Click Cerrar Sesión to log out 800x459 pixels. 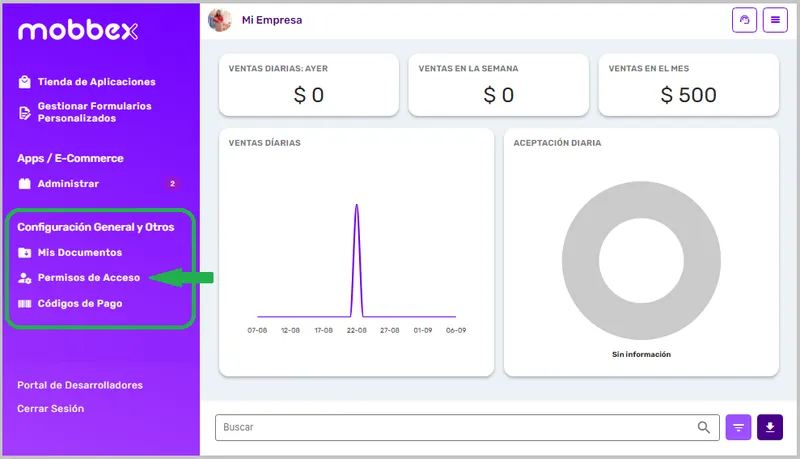coord(51,408)
